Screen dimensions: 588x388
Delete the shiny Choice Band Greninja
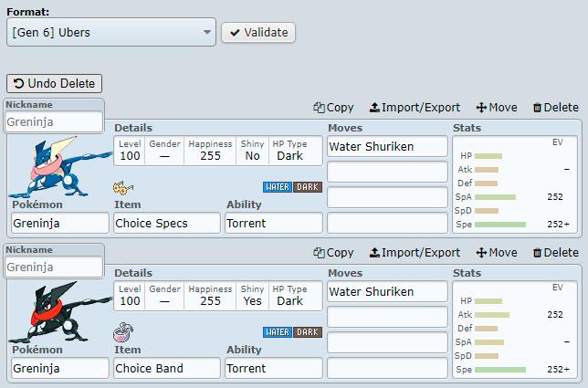[x=556, y=253]
